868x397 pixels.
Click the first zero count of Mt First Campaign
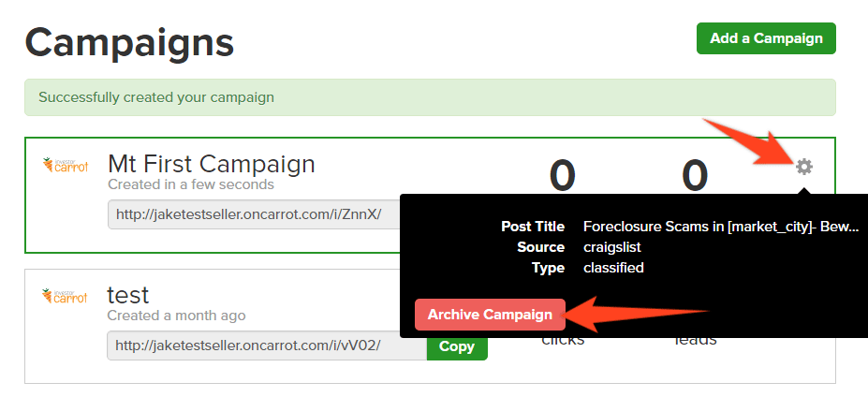tap(563, 175)
